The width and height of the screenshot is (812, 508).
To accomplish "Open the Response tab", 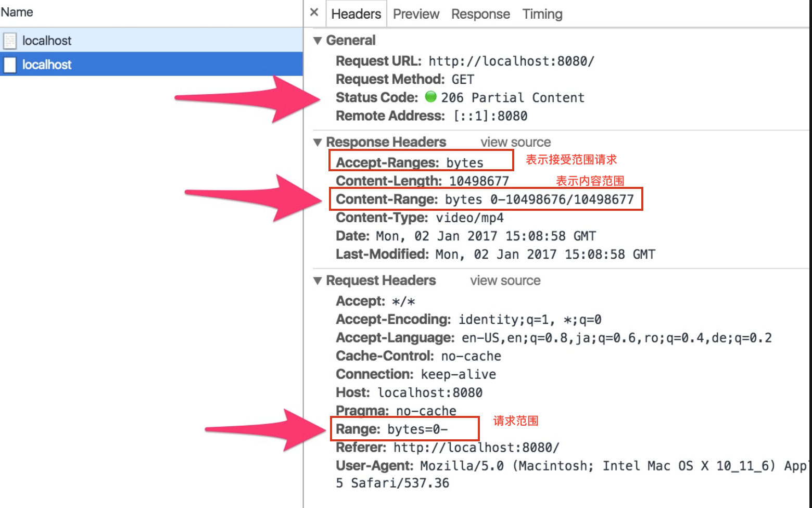I will pos(480,14).
